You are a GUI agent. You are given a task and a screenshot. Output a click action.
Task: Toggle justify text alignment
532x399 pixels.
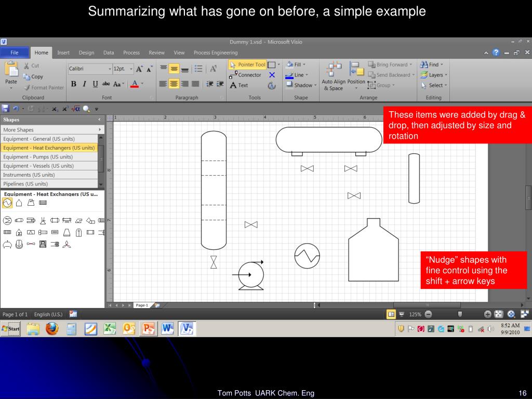point(195,84)
